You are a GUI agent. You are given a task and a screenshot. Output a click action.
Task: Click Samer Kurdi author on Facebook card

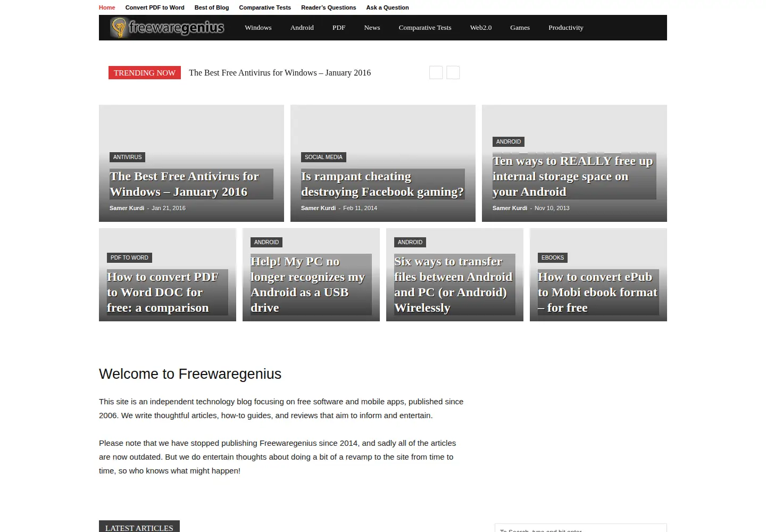click(x=318, y=208)
